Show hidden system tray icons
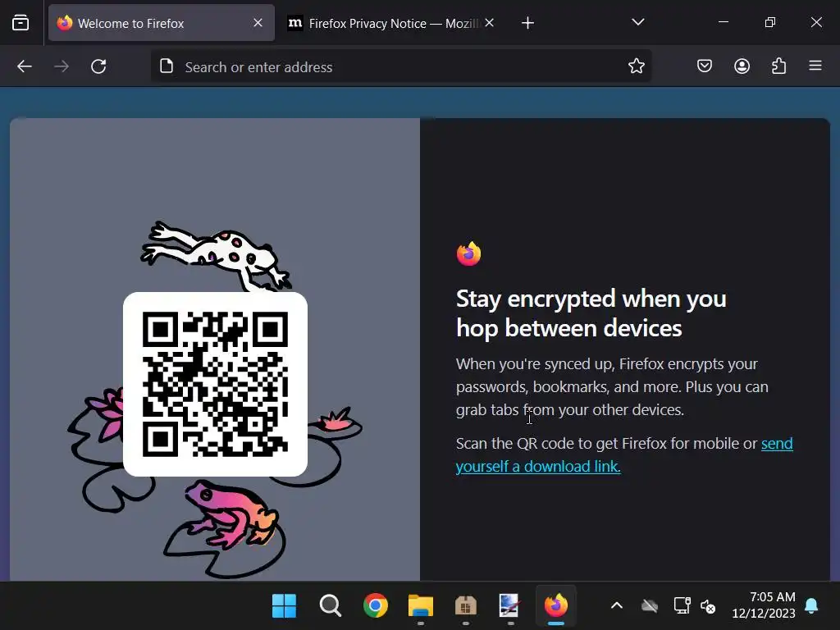 click(x=617, y=605)
